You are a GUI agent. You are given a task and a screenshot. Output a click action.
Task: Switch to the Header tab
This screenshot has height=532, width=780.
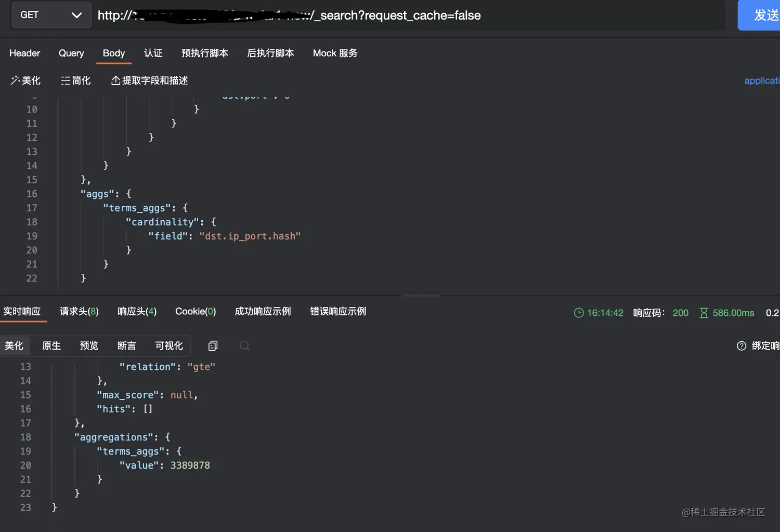24,53
